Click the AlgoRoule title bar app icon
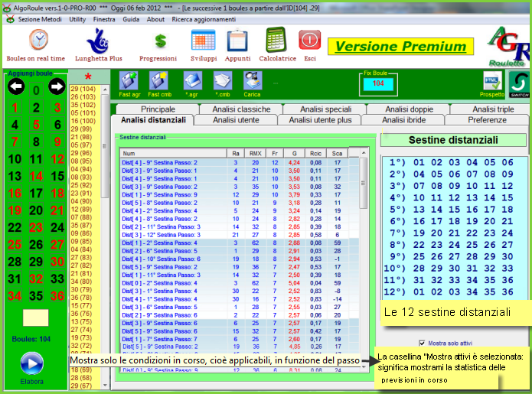The width and height of the screenshot is (532, 394). 6,8
